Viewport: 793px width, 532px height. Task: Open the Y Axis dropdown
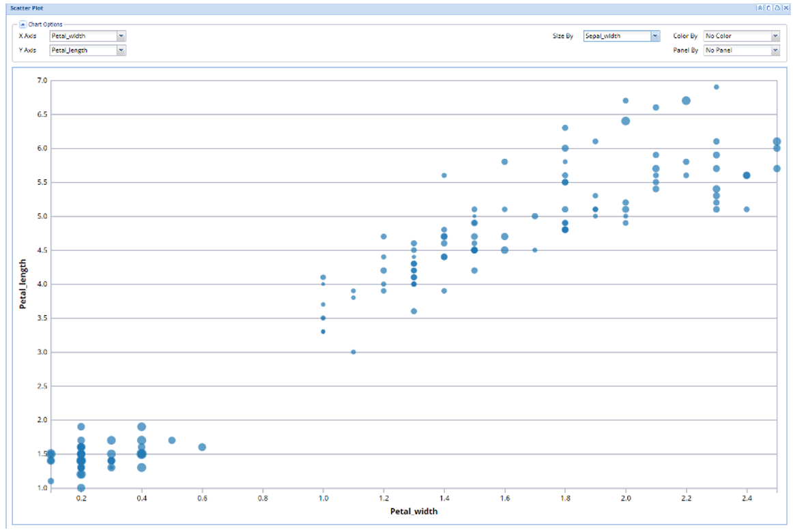point(121,50)
